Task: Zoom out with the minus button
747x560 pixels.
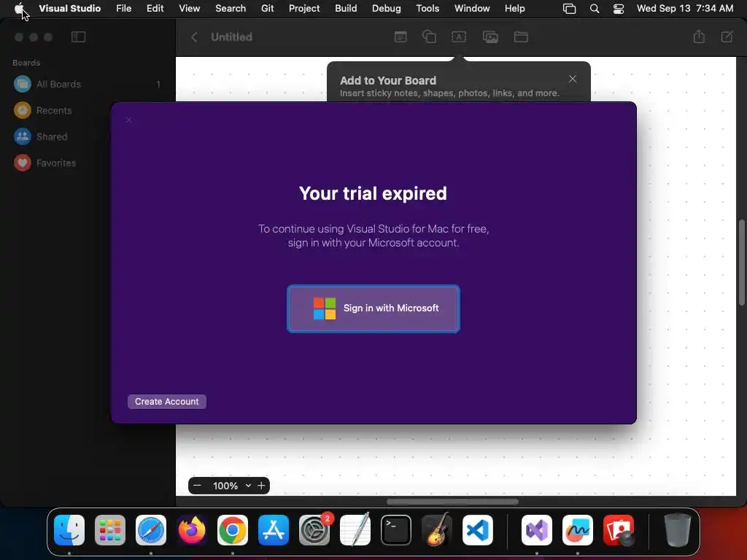Action: (197, 486)
